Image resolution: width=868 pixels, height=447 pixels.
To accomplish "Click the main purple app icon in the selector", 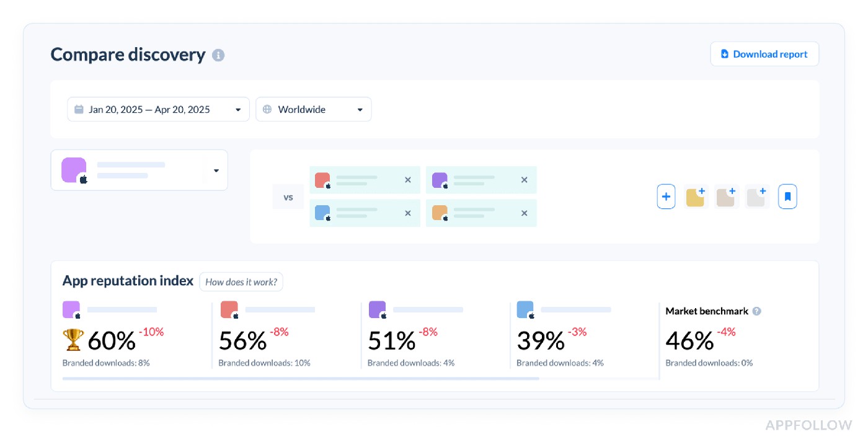I will [74, 170].
